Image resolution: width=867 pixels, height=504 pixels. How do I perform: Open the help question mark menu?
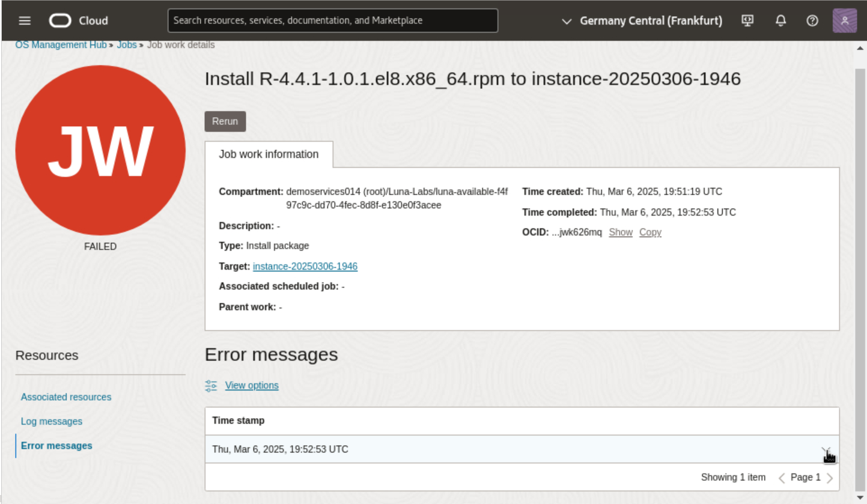click(x=812, y=20)
